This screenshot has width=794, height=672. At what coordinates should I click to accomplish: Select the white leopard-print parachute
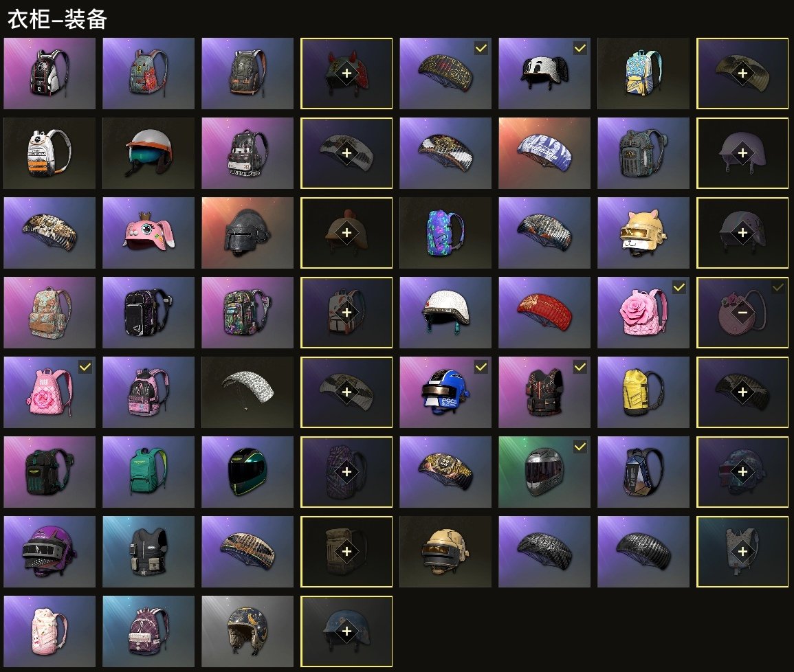coord(247,392)
